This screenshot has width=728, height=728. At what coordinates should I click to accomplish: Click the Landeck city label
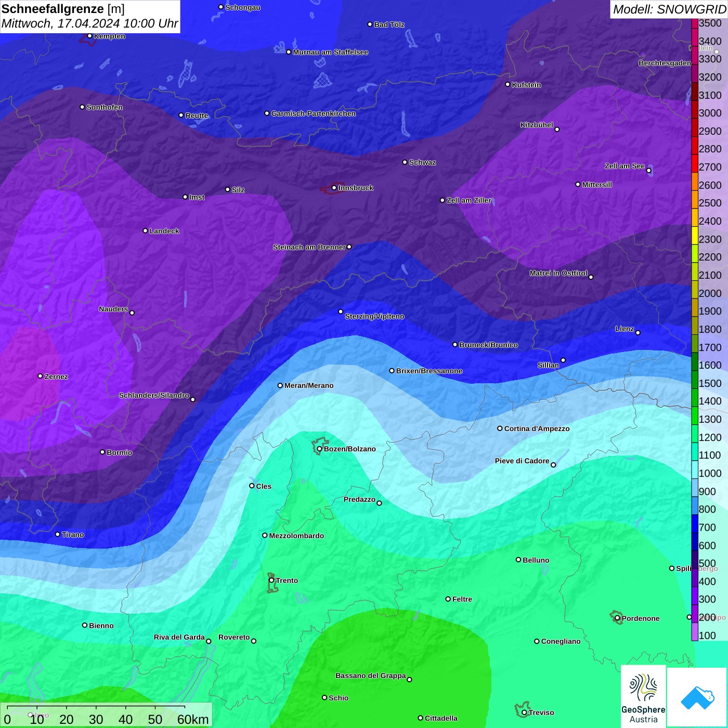164,231
